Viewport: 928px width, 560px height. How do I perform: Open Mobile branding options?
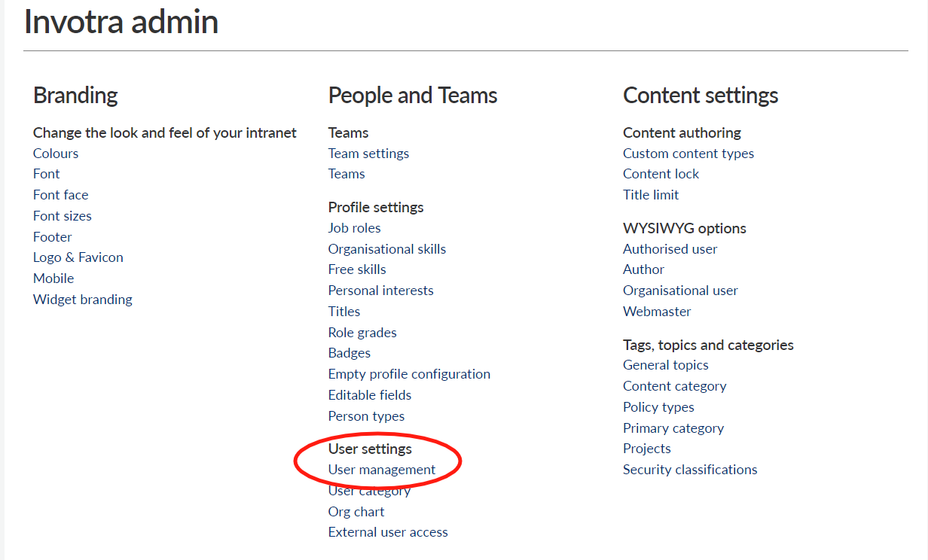(x=53, y=278)
